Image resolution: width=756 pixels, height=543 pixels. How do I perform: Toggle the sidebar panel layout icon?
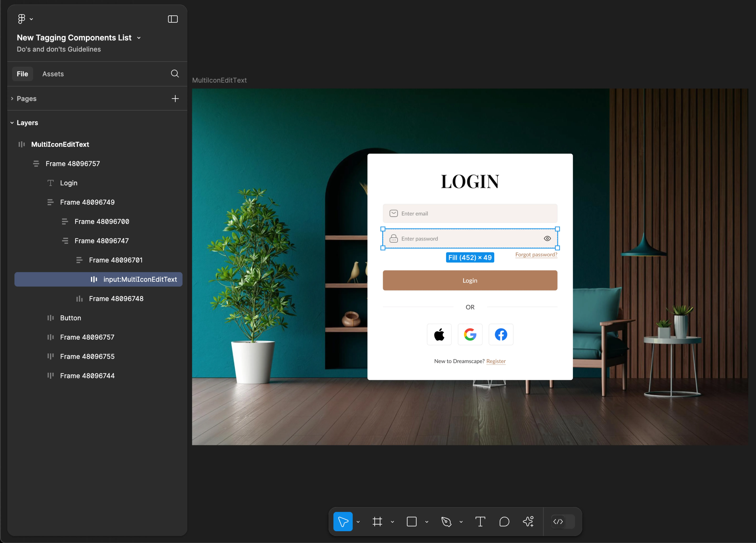click(173, 19)
